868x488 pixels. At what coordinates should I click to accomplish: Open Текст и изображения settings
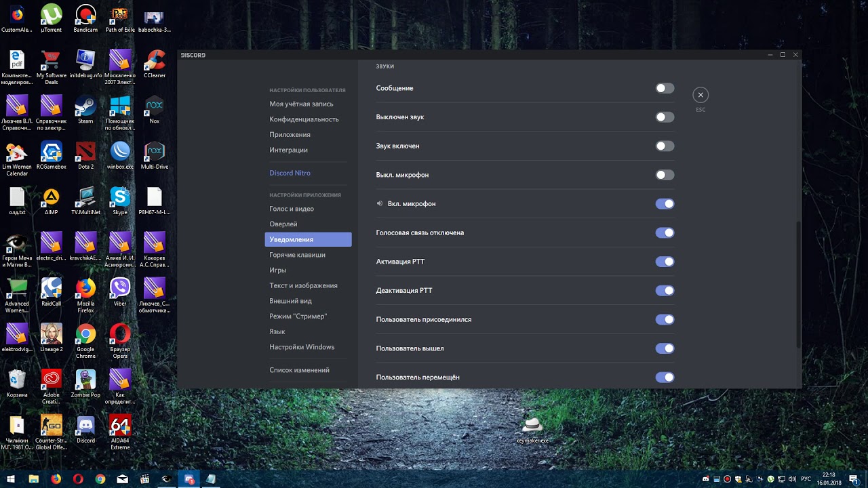pos(308,285)
